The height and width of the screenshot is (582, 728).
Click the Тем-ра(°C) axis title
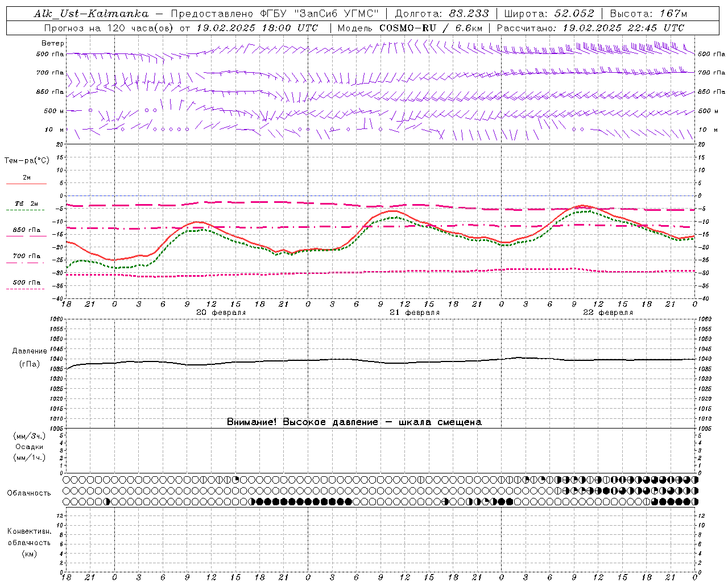(x=27, y=161)
